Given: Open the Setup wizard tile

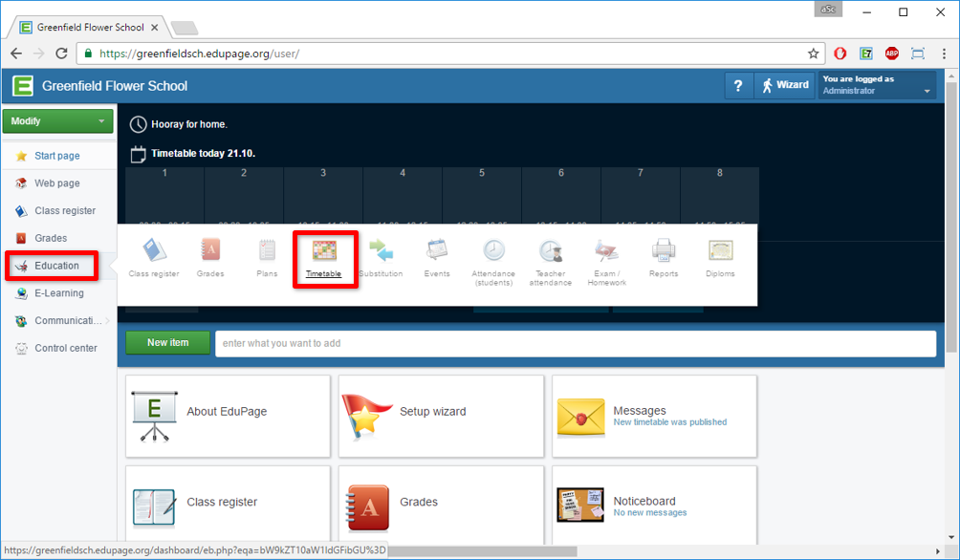Looking at the screenshot, I should coord(441,416).
